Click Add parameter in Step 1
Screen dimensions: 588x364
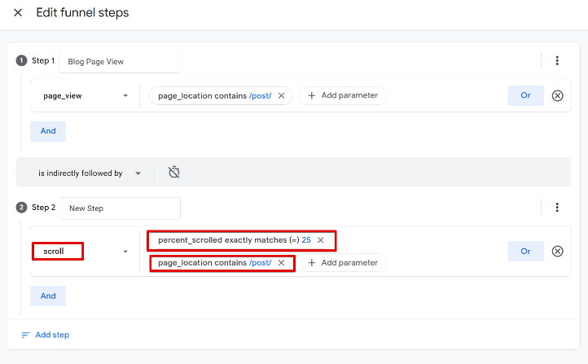pyautogui.click(x=342, y=95)
